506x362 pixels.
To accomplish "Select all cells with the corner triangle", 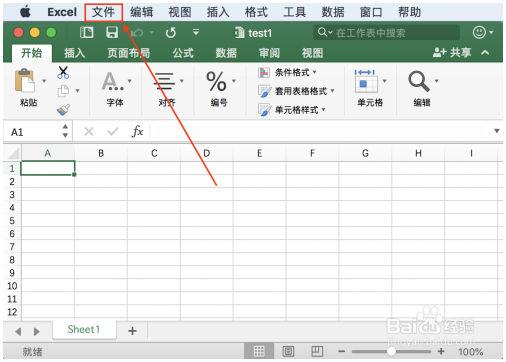I will (13, 153).
